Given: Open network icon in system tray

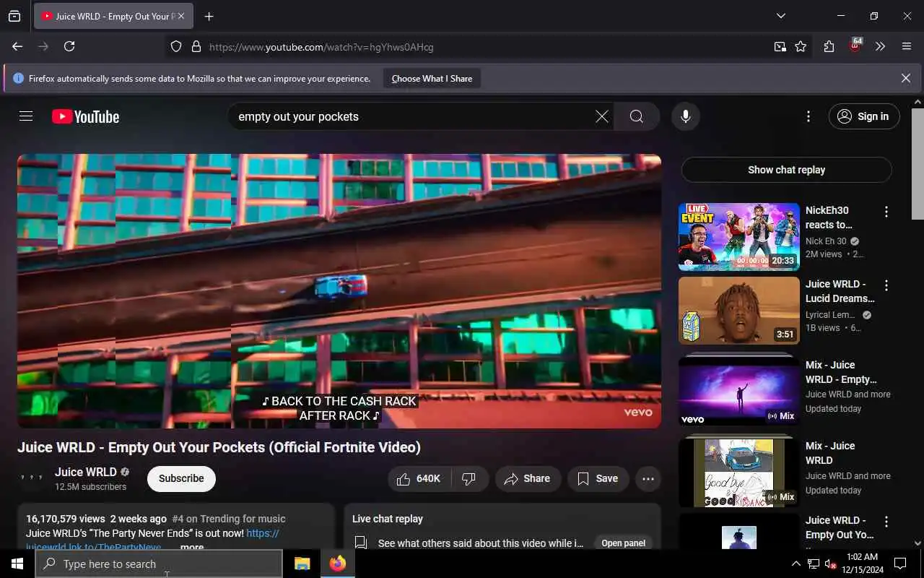Looking at the screenshot, I should click(814, 564).
